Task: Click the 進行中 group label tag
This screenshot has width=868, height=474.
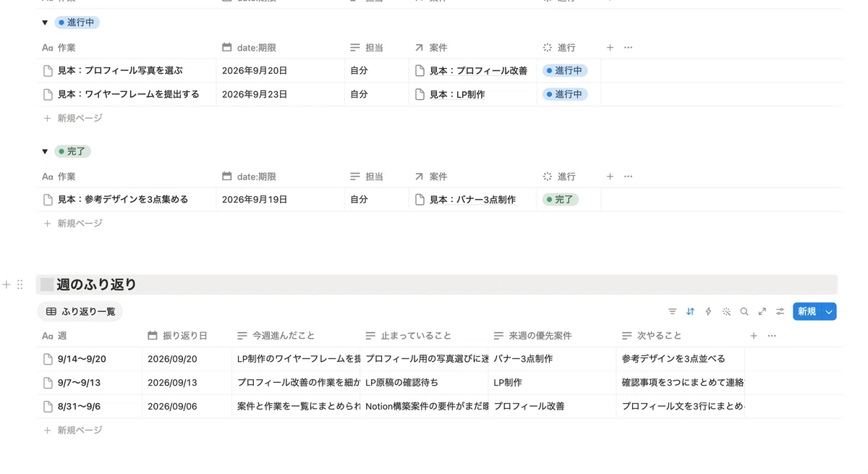Action: pos(77,23)
